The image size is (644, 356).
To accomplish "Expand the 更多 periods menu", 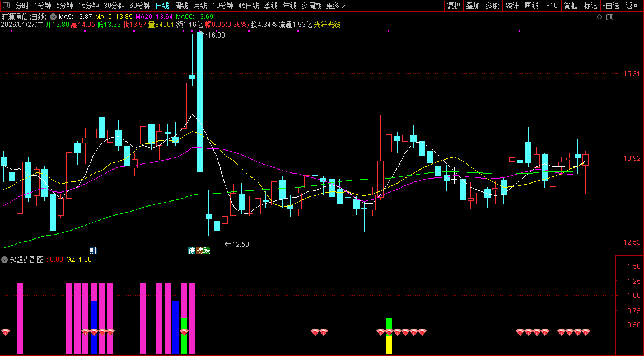I will (x=335, y=6).
